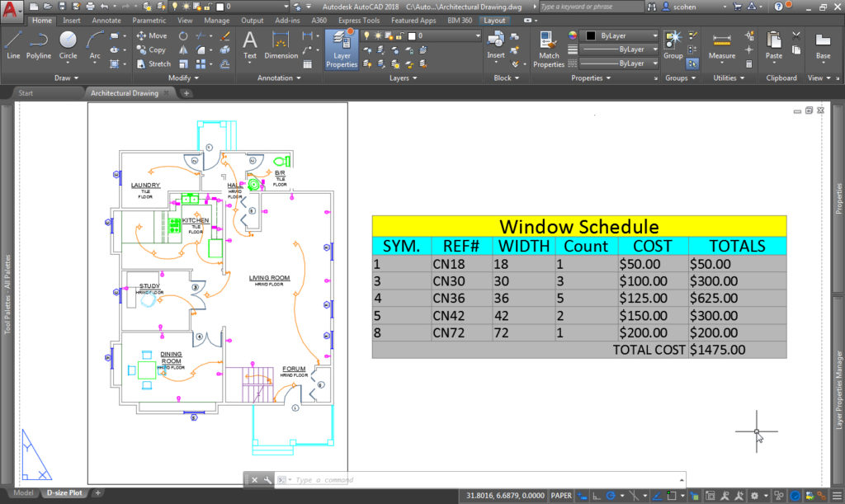Image resolution: width=845 pixels, height=504 pixels.
Task: Select the Stretch tool
Action: coord(155,64)
